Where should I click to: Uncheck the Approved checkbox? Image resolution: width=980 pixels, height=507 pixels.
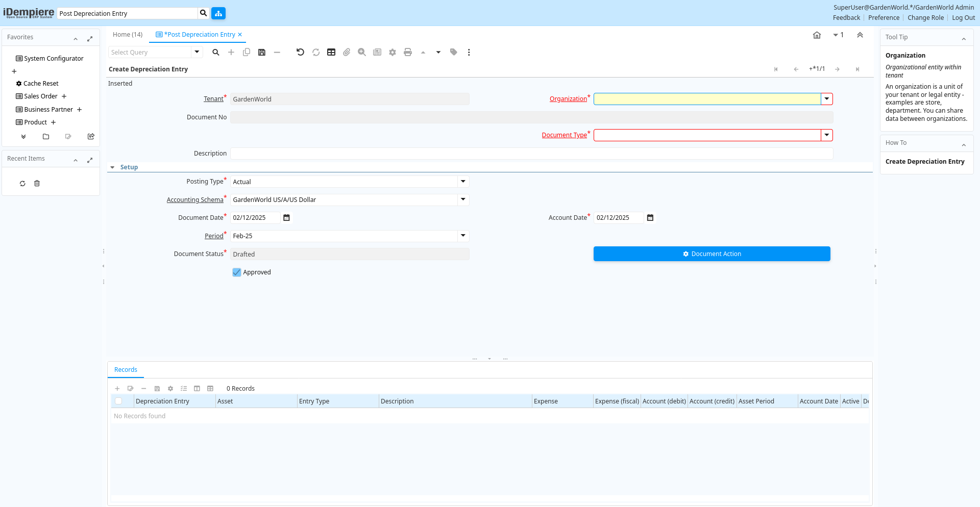pyautogui.click(x=237, y=272)
